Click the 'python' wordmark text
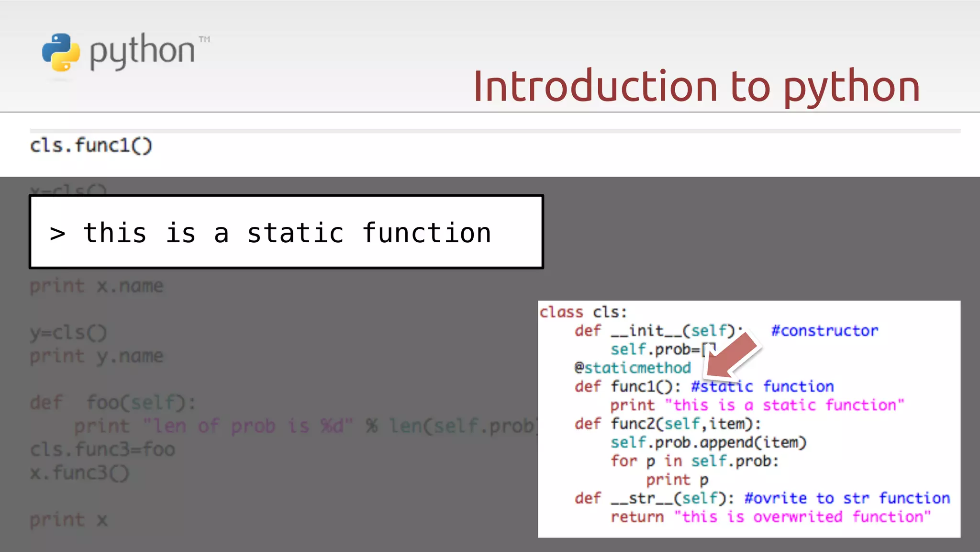The height and width of the screenshot is (552, 980). 142,52
